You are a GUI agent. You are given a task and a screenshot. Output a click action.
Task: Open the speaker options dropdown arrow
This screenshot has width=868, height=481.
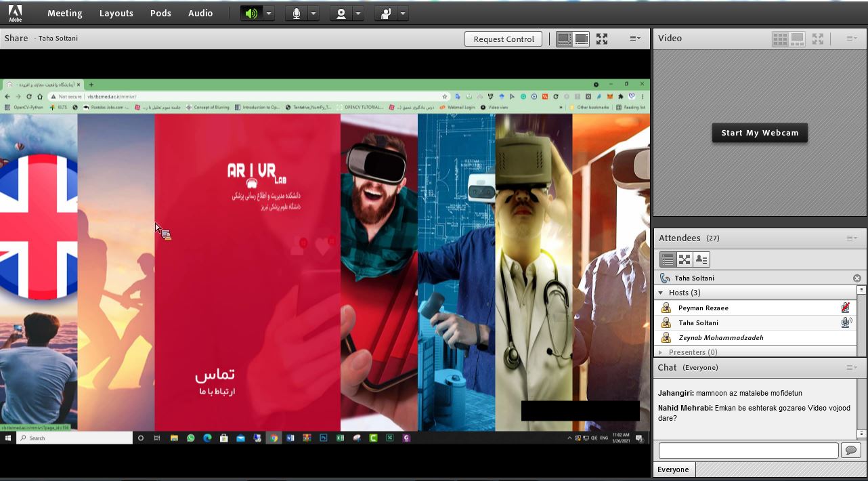point(269,14)
